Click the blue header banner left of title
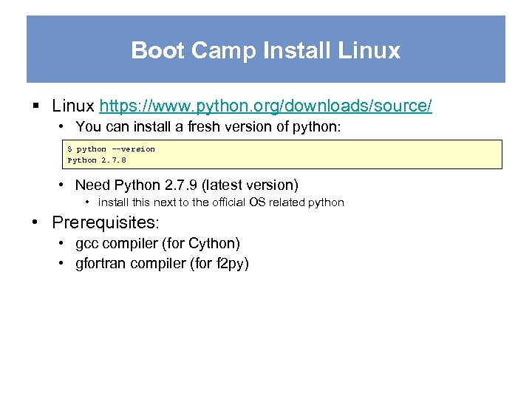The width and height of the screenshot is (532, 399). click(x=74, y=50)
